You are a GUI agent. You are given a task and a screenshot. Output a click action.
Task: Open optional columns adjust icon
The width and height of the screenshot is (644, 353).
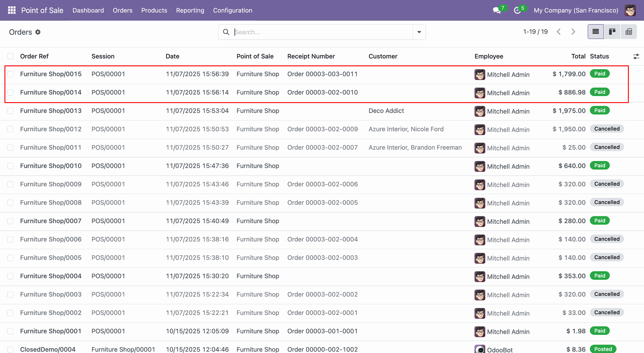pos(636,56)
